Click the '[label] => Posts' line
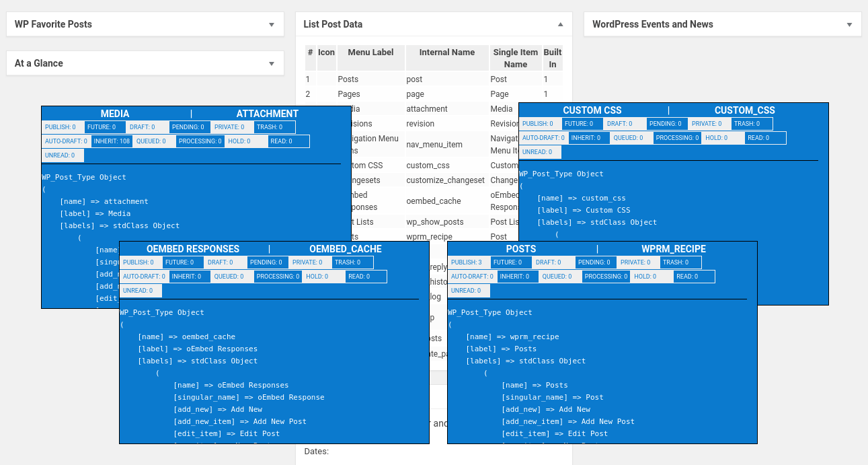 (502, 349)
